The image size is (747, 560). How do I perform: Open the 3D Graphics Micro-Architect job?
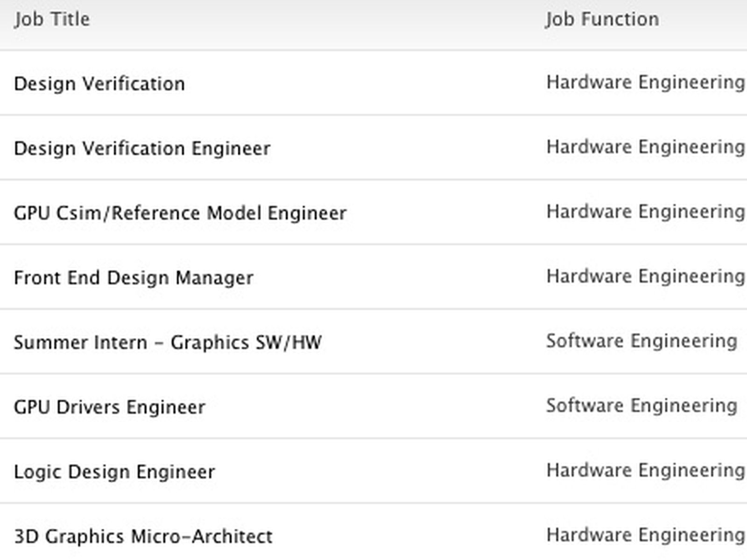tap(143, 536)
